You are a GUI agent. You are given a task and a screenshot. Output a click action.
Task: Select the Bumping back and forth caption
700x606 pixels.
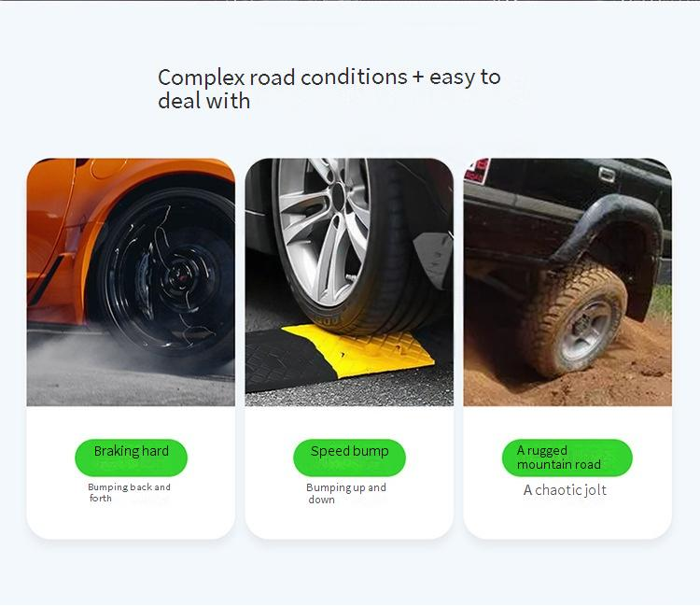pyautogui.click(x=129, y=493)
